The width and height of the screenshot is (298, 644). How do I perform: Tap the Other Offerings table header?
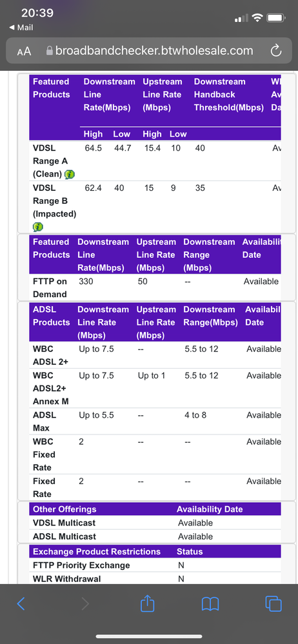65,509
